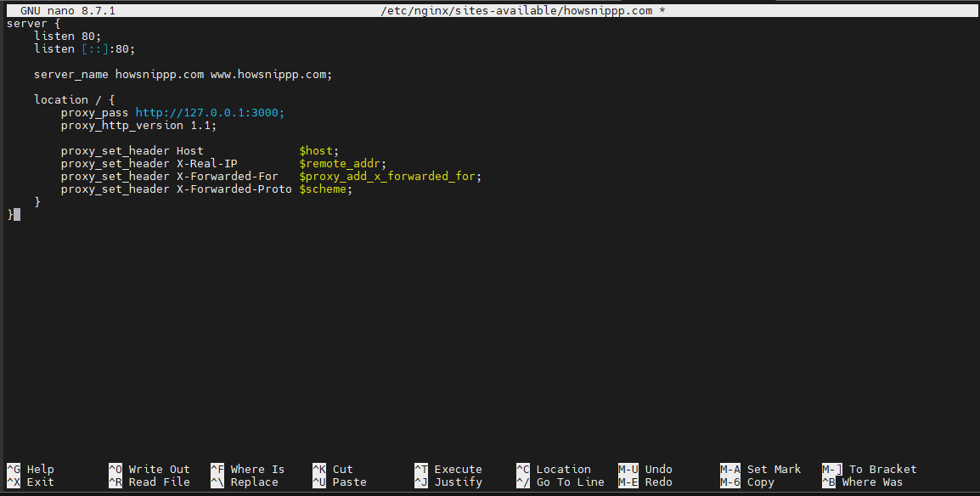980x496 pixels.
Task: Click the '$proxy_add_x_forwarded_for;' variable
Action: (390, 176)
